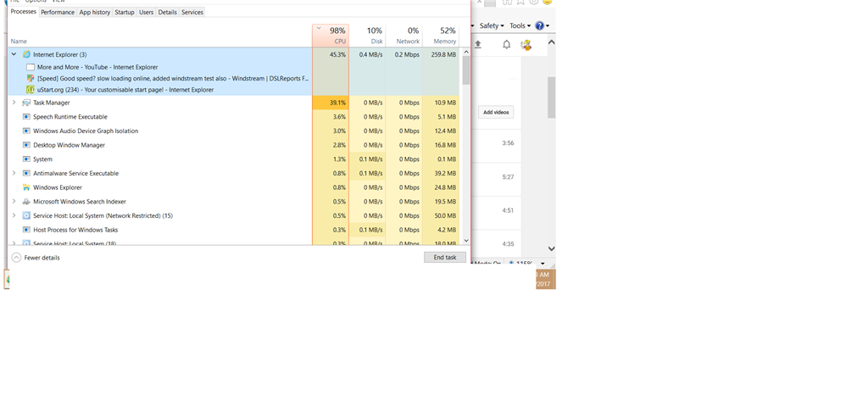Open the Services tab
Viewport: 868px width, 407px height.
point(192,12)
